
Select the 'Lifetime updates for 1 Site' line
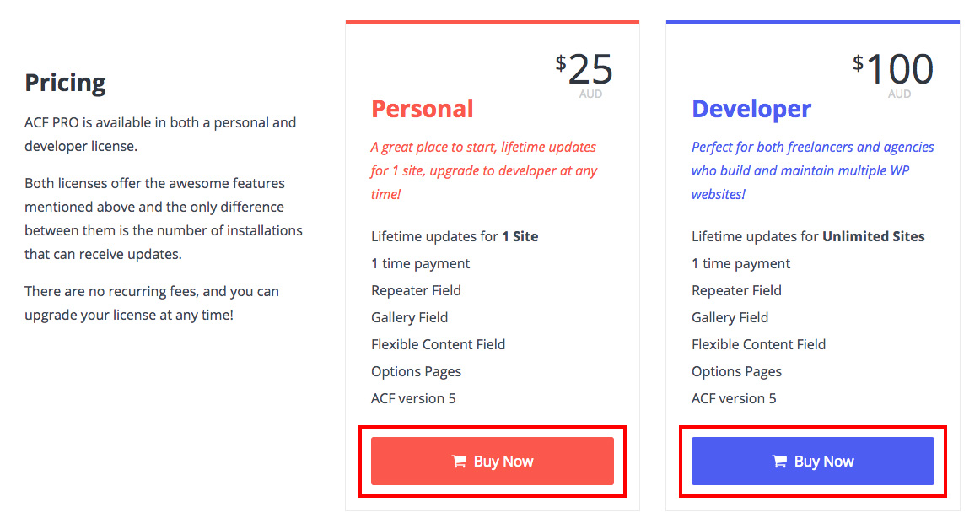[x=455, y=236]
